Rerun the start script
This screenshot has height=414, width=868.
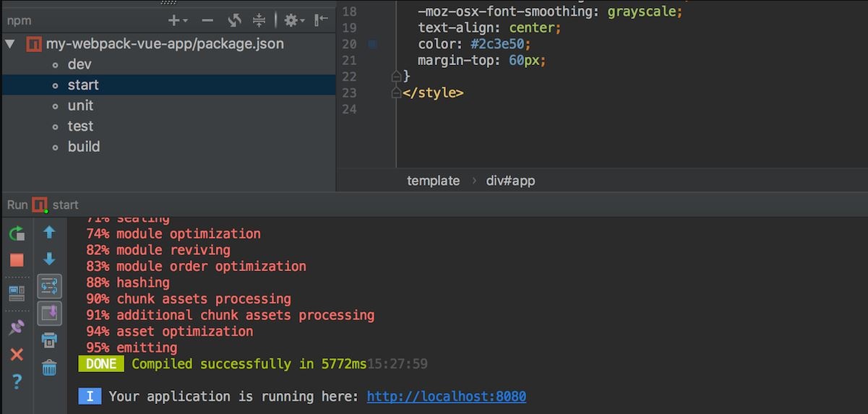(x=17, y=233)
